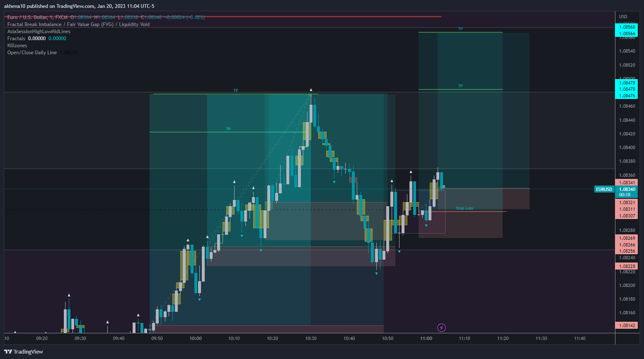Click the cyan 1.08566 price label
The width and height of the screenshot is (644, 359).
pyautogui.click(x=626, y=34)
